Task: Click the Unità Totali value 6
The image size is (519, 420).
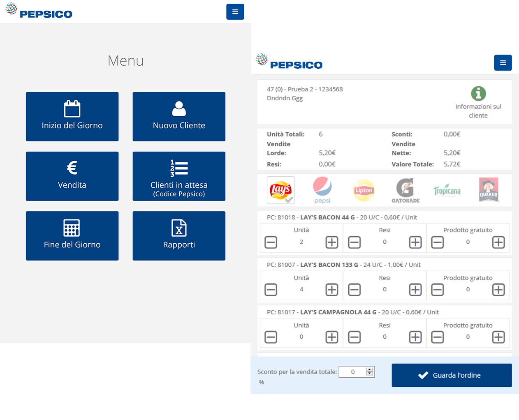Action: pyautogui.click(x=321, y=134)
